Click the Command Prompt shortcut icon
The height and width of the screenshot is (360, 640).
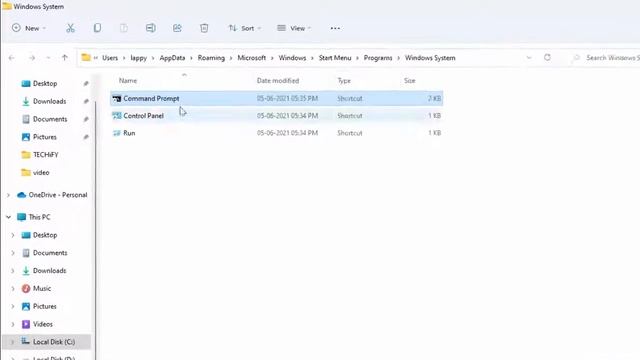[117, 98]
